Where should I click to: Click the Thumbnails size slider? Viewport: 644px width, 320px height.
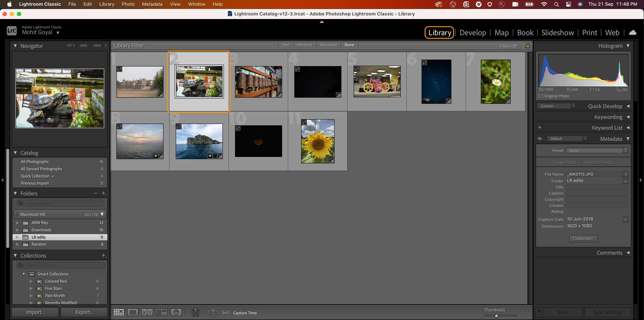click(x=496, y=316)
